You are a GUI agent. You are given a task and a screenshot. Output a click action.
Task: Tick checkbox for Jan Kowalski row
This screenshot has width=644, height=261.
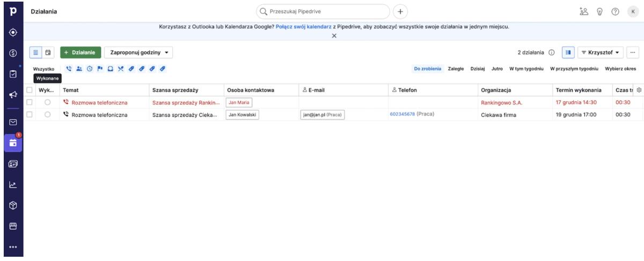[30, 114]
